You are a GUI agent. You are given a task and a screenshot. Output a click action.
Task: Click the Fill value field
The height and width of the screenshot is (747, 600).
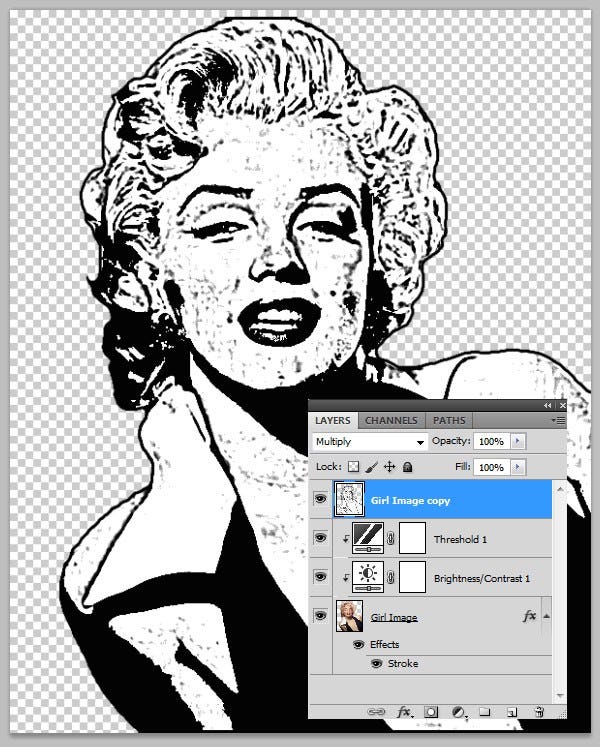click(x=491, y=467)
